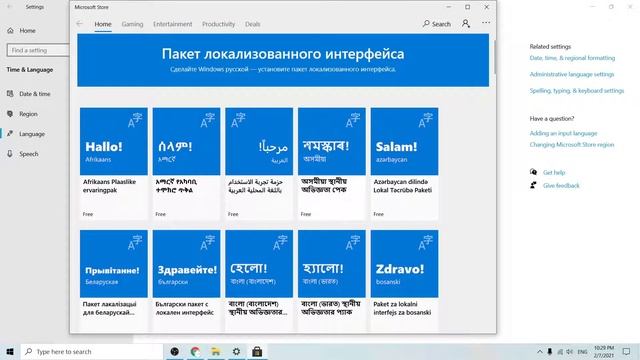This screenshot has height=360, width=640.
Task: Click the Get help chat icon
Action: (x=533, y=172)
